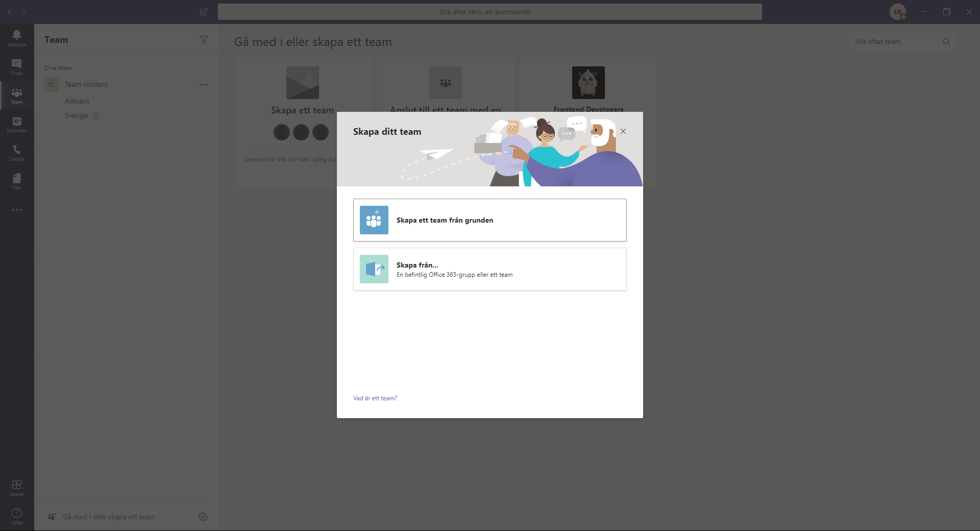Open your profile avatar menu
980x531 pixels.
(x=897, y=12)
